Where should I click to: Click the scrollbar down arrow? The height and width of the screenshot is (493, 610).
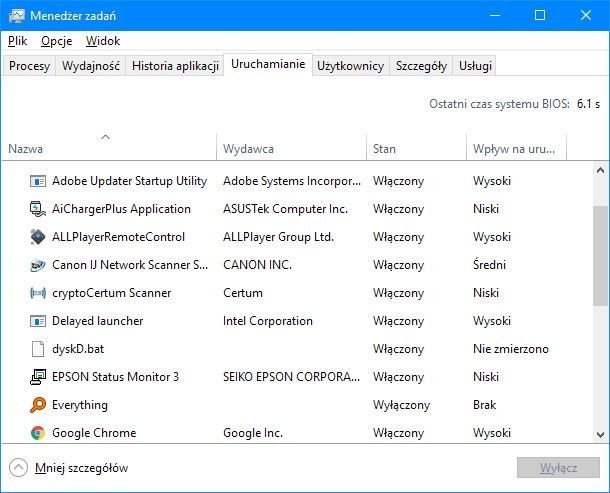(x=600, y=435)
